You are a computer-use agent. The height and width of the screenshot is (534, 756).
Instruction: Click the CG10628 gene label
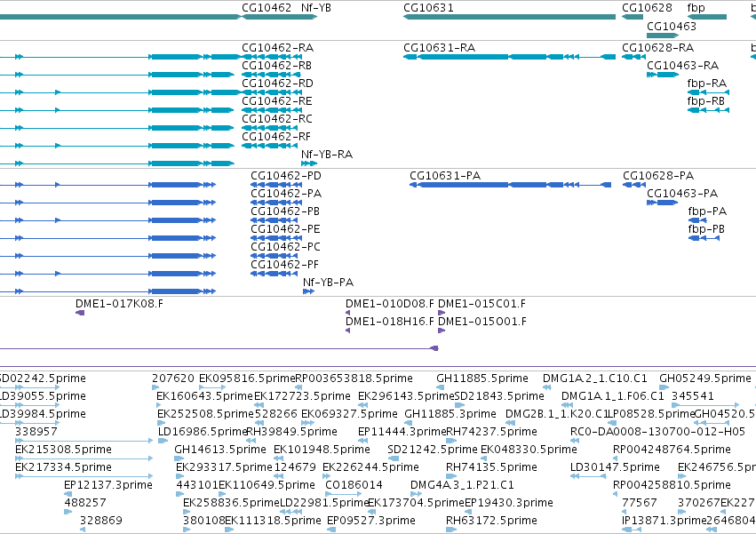click(647, 8)
